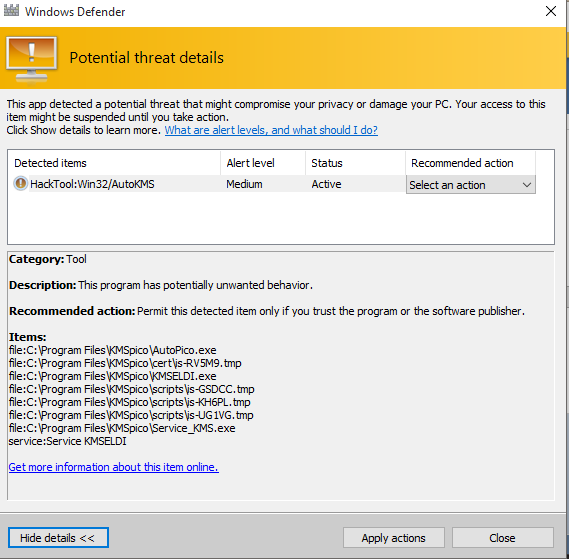Click the 'Items:' label in details pane
Image resolution: width=569 pixels, height=559 pixels.
point(28,337)
